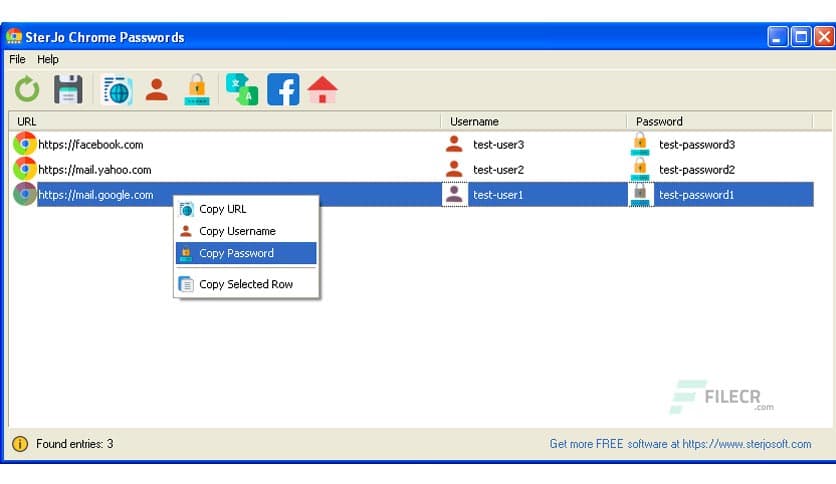Click the Copy Username person toolbar icon
836x484 pixels.
click(x=157, y=90)
